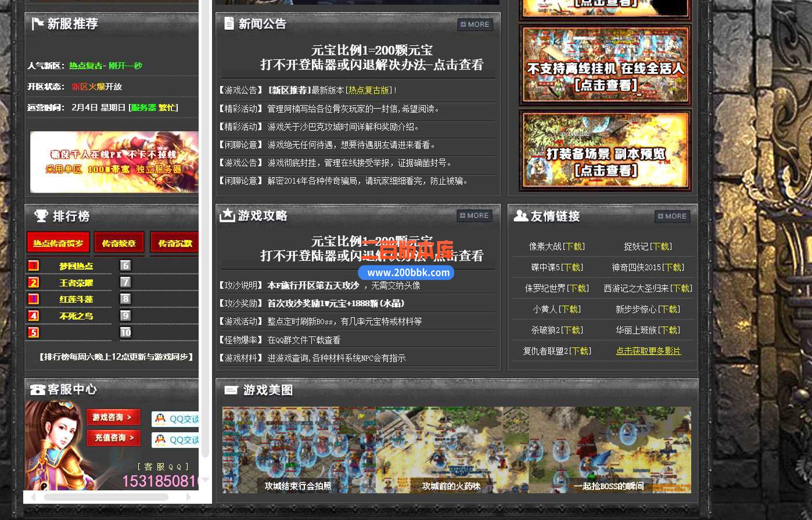Open 不死之鸟 in the ranking list
This screenshot has width=812, height=520.
pyautogui.click(x=76, y=316)
